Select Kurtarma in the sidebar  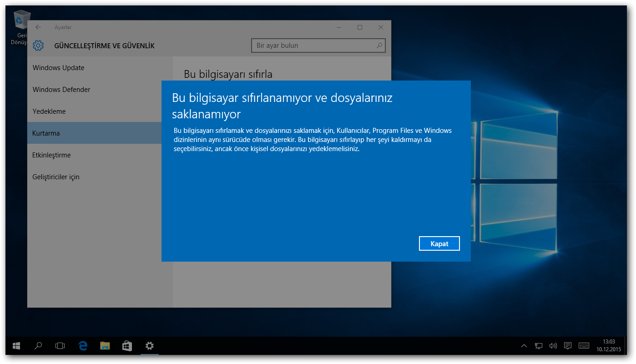(95, 133)
